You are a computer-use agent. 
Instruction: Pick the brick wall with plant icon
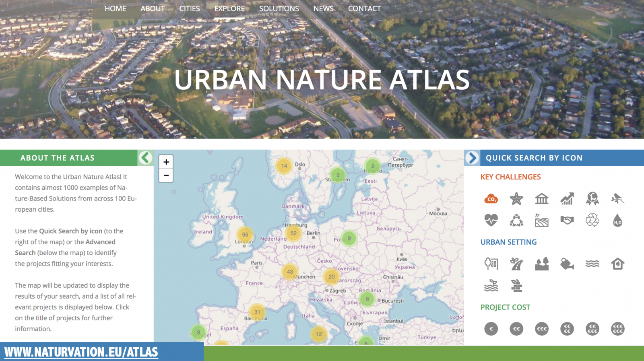(516, 286)
